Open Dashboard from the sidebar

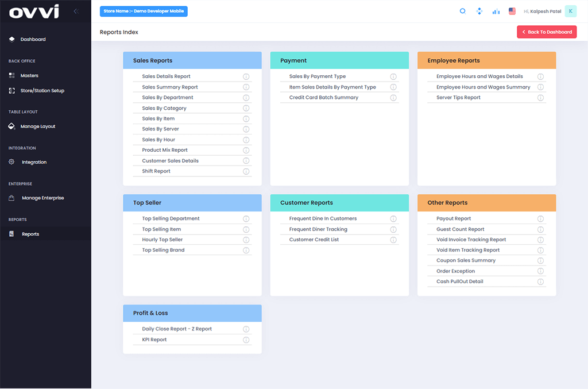click(33, 39)
